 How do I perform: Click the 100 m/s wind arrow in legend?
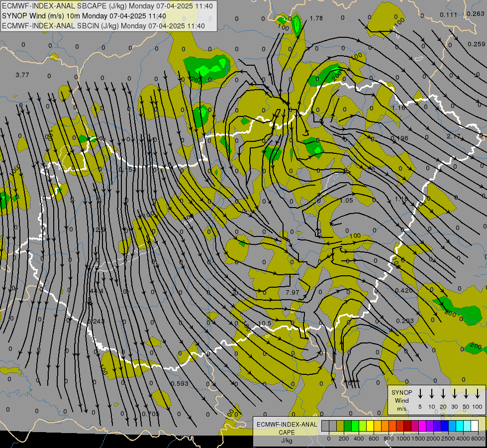click(x=478, y=394)
